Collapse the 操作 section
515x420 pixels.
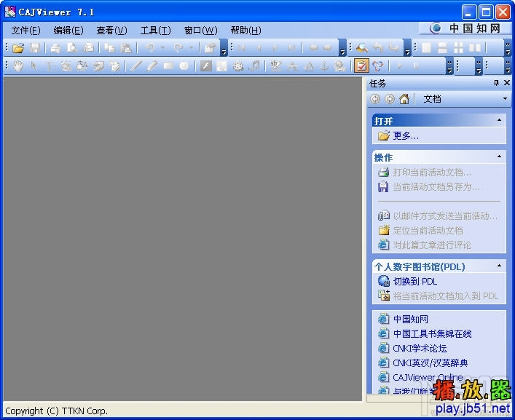tap(499, 156)
